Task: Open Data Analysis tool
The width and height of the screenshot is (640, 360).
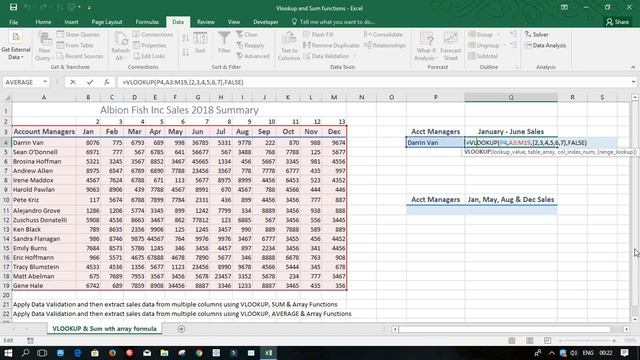Action: 545,45
